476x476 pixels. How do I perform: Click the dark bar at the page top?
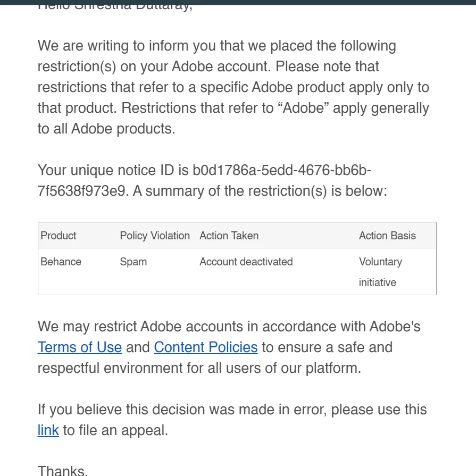[238, 2]
